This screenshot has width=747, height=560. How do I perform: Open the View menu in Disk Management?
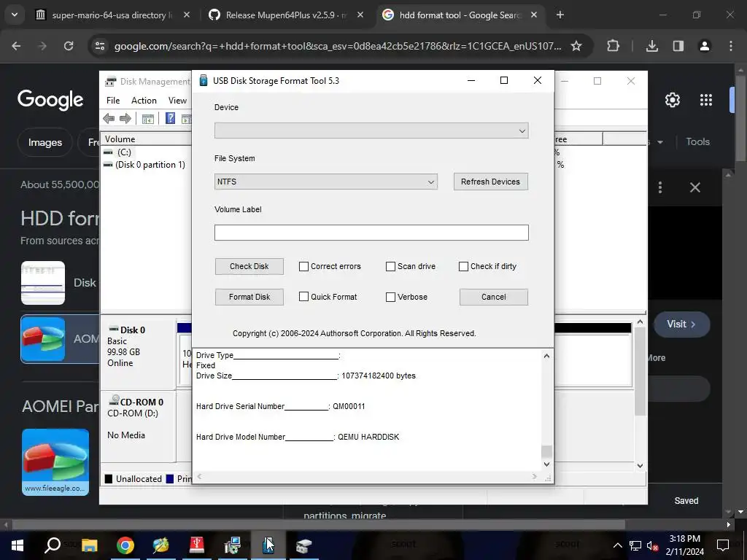tap(177, 101)
